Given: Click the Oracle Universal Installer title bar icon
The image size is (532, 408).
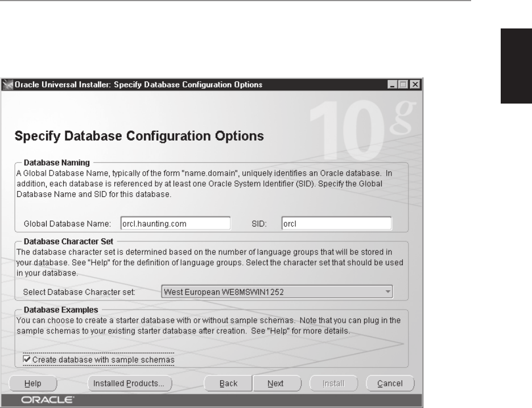Looking at the screenshot, I should [x=7, y=85].
